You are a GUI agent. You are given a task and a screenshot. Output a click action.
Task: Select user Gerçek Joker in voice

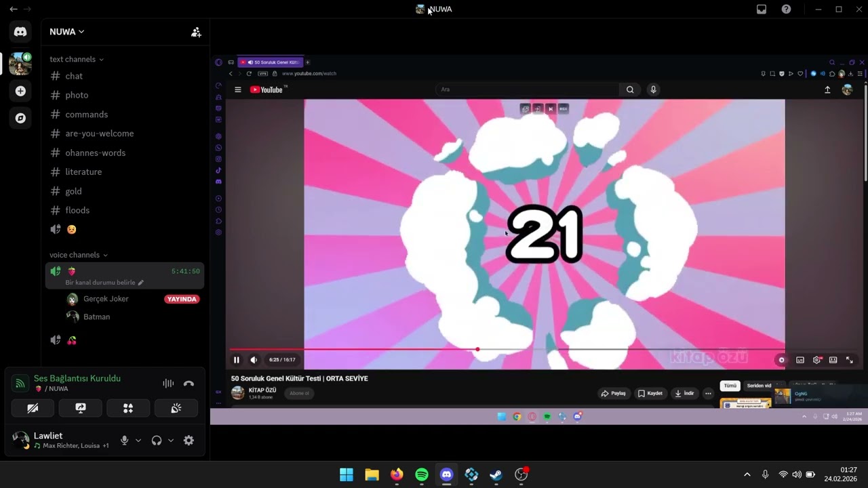(106, 299)
